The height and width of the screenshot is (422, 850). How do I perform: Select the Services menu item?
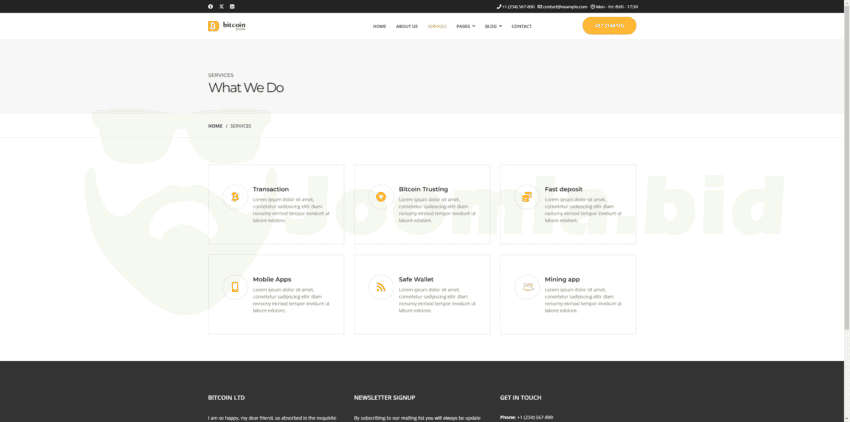click(437, 26)
